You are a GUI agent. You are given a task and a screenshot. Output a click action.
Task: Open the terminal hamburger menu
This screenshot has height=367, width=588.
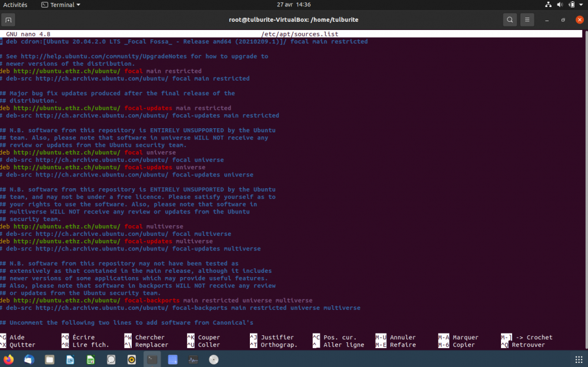[527, 20]
